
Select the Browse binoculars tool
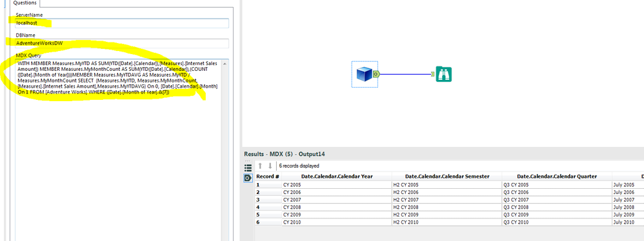point(443,74)
